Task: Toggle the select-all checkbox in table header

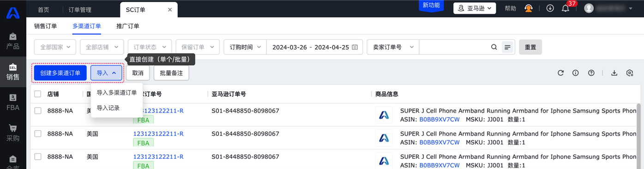Action: (x=38, y=94)
